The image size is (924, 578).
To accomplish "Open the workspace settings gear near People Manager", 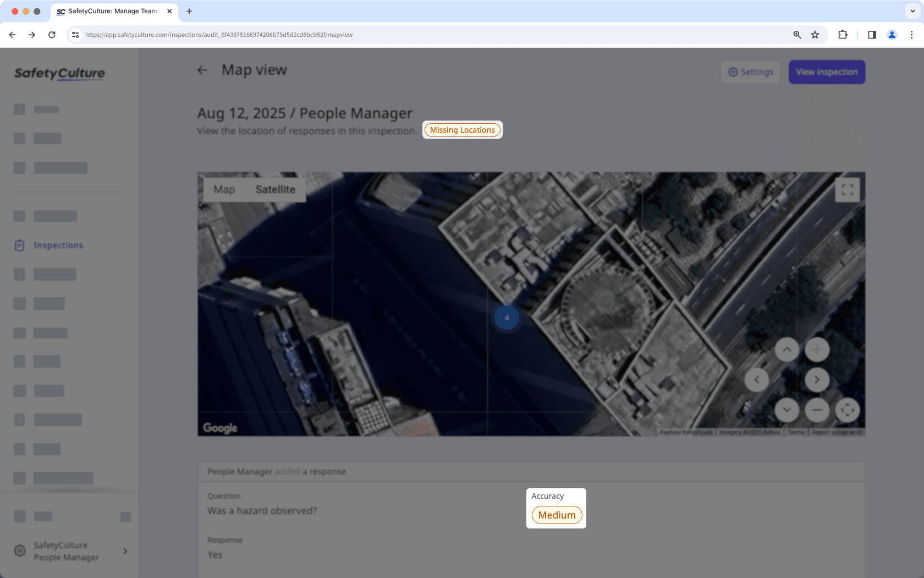I will [x=20, y=550].
